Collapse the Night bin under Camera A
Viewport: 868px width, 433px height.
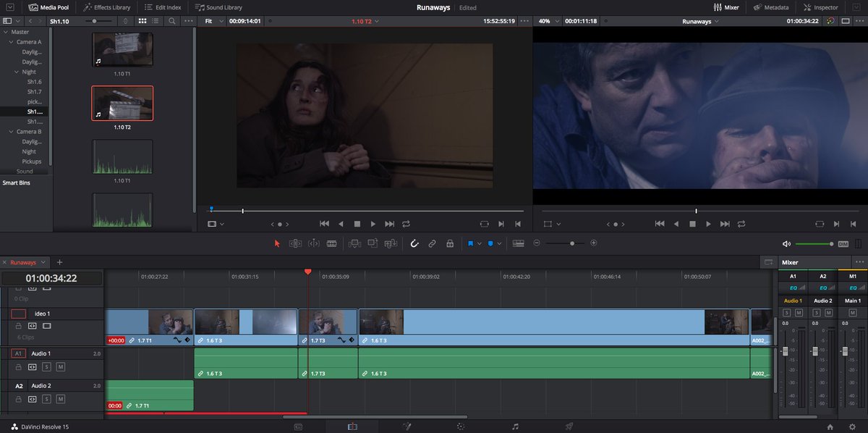(x=16, y=72)
